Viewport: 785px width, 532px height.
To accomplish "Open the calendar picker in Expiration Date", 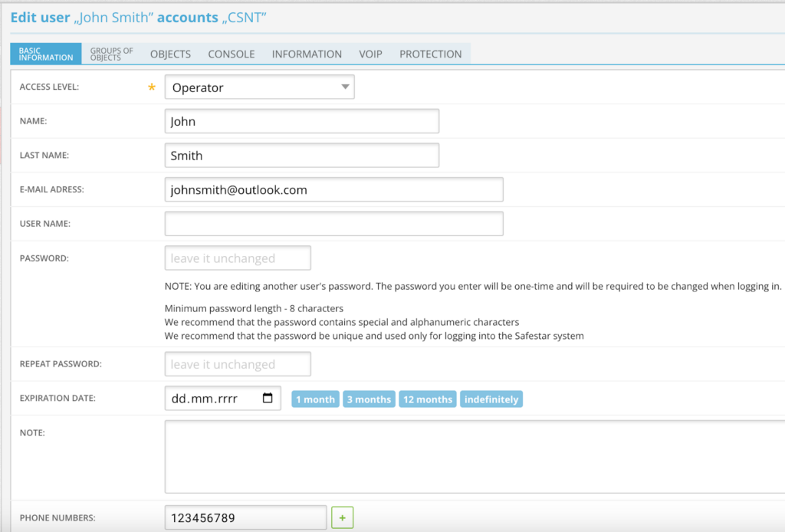I will tap(268, 399).
